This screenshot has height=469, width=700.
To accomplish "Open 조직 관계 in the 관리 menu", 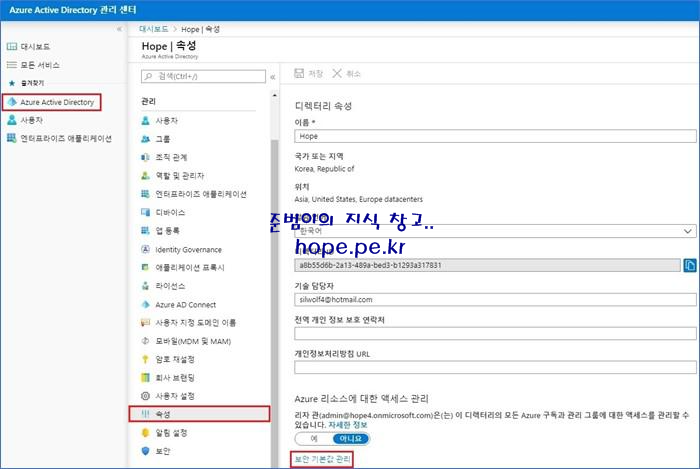I will 164,157.
